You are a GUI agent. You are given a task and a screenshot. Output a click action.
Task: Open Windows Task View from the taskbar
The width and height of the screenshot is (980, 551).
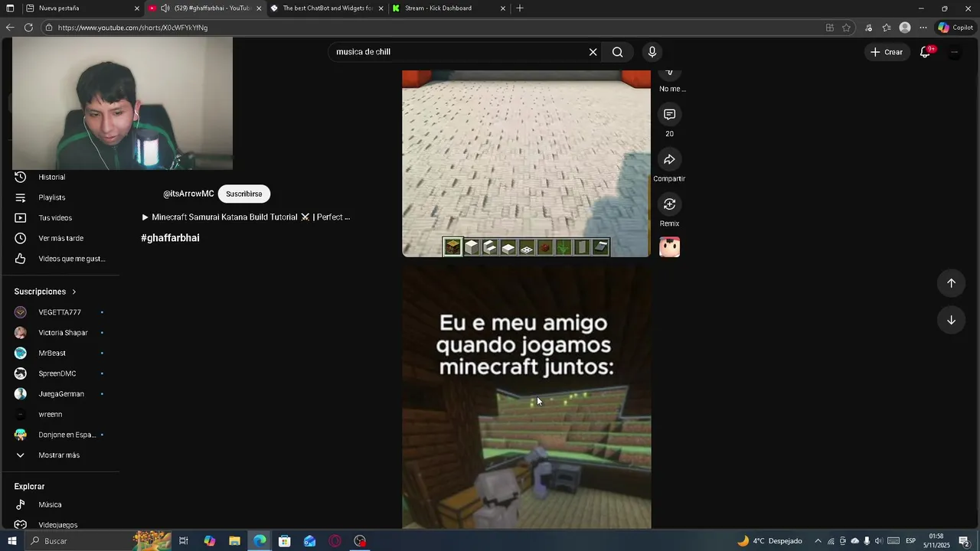pos(184,541)
